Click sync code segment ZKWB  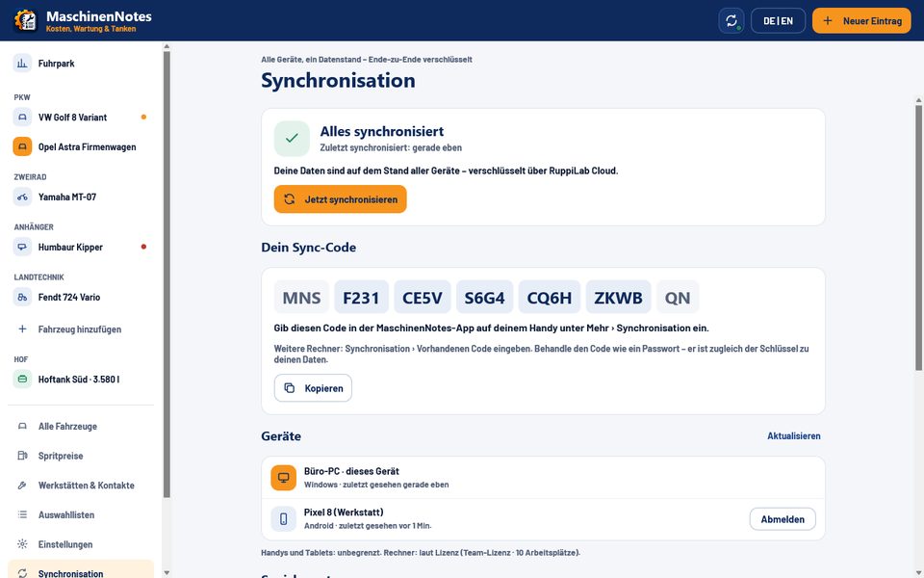pyautogui.click(x=618, y=298)
